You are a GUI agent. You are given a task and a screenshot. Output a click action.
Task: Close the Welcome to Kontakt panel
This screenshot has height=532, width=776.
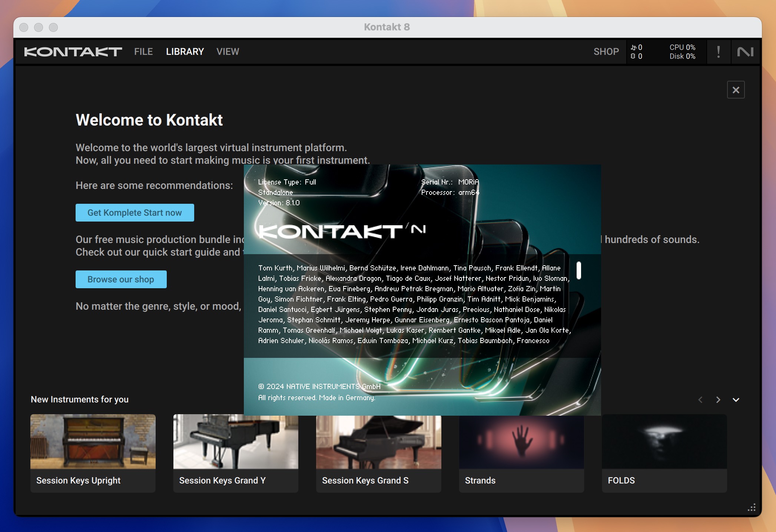736,90
